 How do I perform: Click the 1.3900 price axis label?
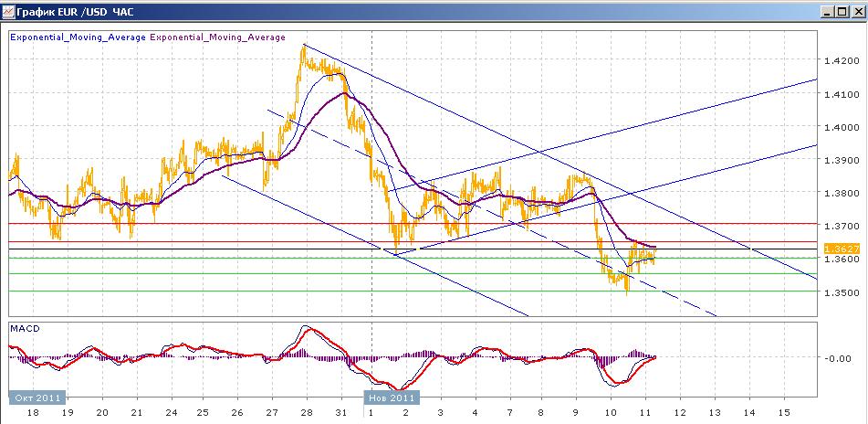pos(840,160)
